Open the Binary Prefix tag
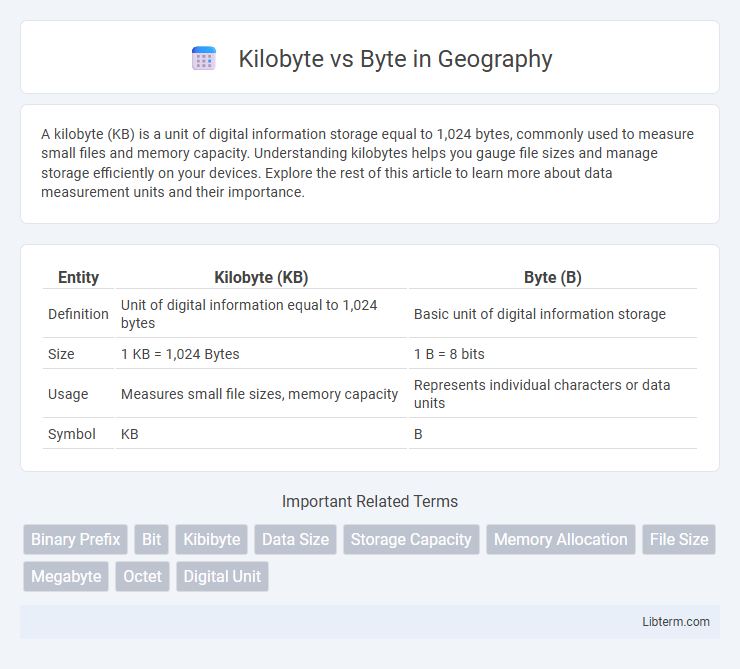Image resolution: width=740 pixels, height=669 pixels. [x=76, y=539]
